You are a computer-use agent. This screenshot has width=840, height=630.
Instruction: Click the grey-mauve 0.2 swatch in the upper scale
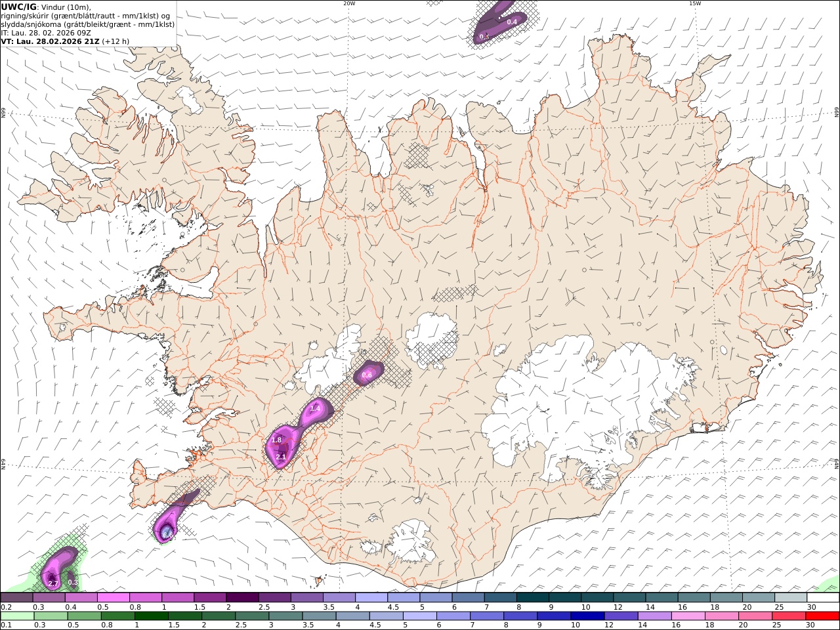16,597
